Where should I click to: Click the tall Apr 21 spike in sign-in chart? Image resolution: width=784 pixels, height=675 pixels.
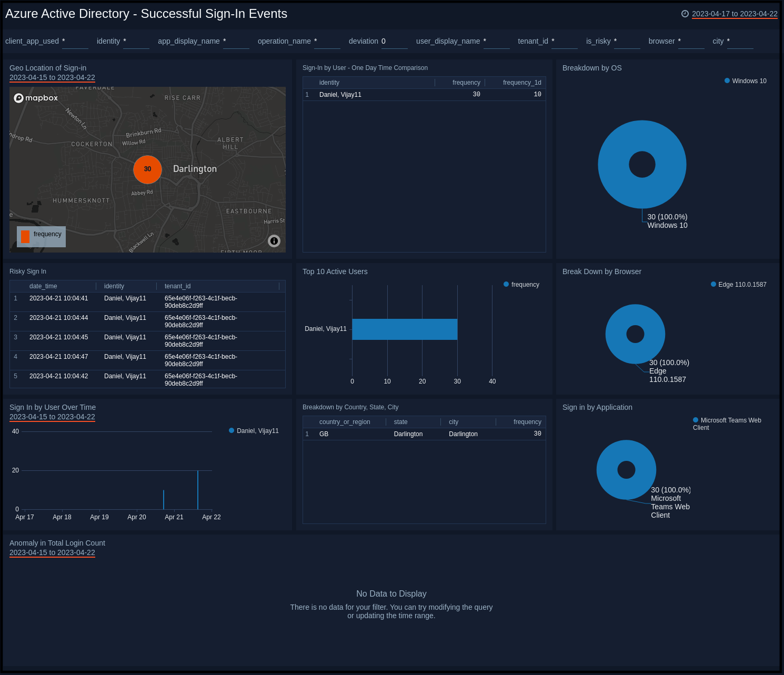[198, 490]
